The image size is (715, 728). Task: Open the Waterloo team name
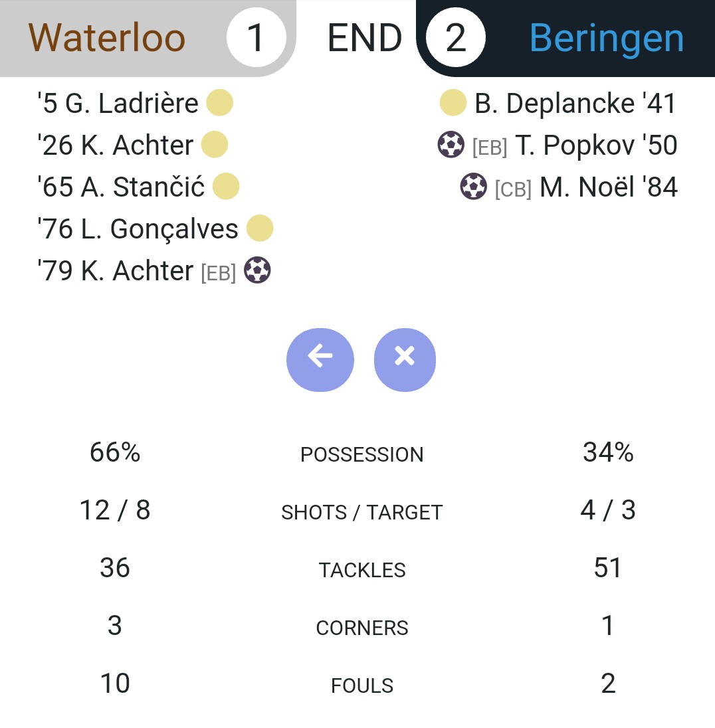click(107, 38)
